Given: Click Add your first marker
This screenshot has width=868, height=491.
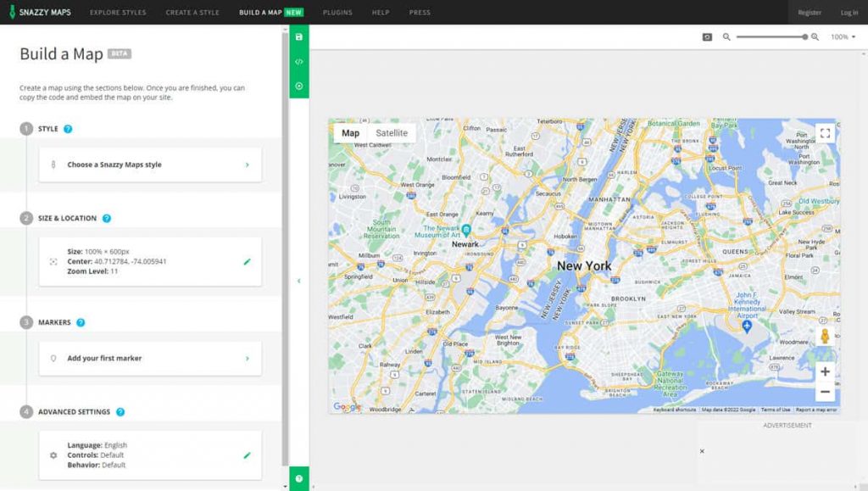Looking at the screenshot, I should click(150, 358).
